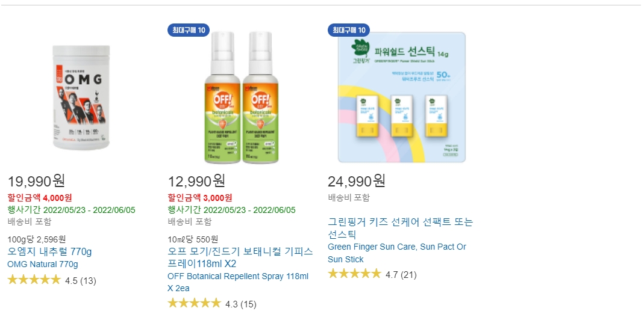This screenshot has width=644, height=317.
Task: Click the OMG Natural 770g English link
Action: click(x=43, y=264)
